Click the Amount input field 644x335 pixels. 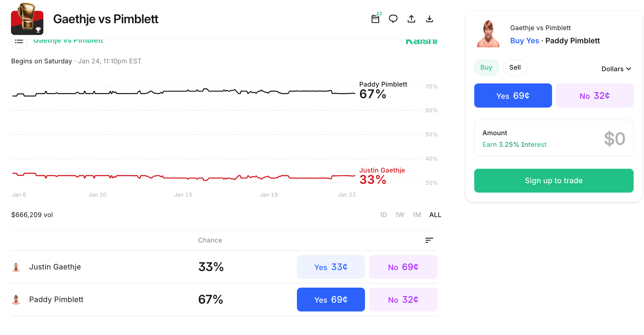[x=554, y=138]
